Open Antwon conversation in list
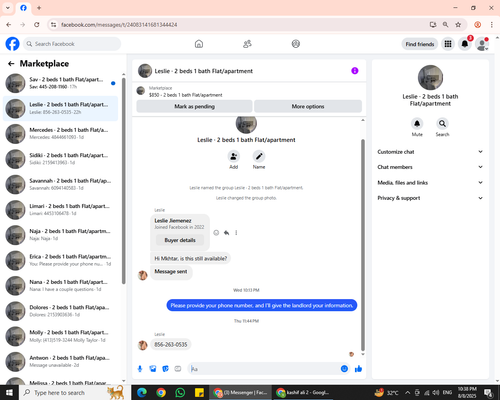 click(x=60, y=362)
